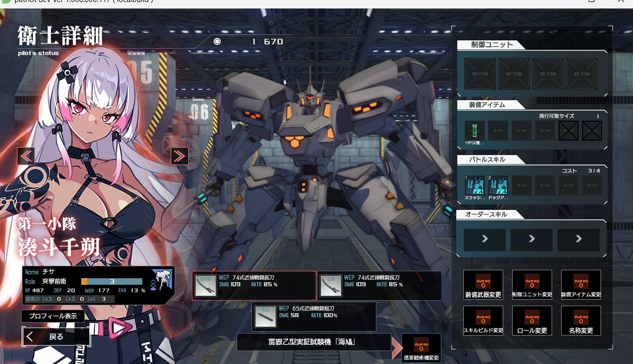Select the fourth battle skill slot
Screen dimensions: 633x364
click(x=545, y=185)
